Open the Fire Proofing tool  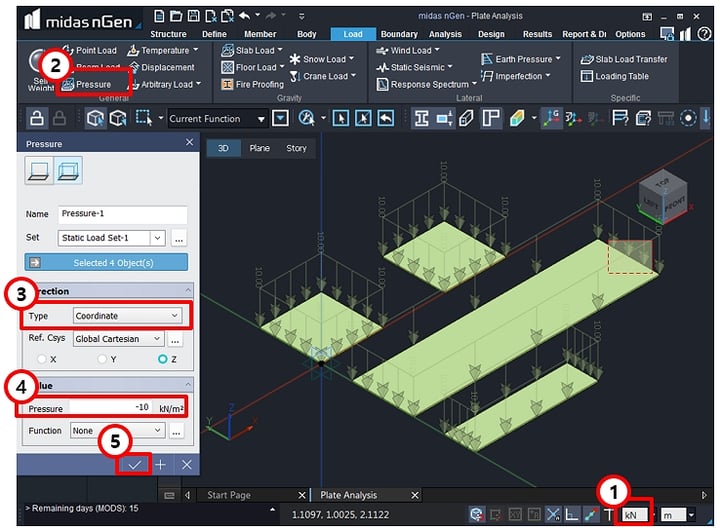tap(253, 85)
